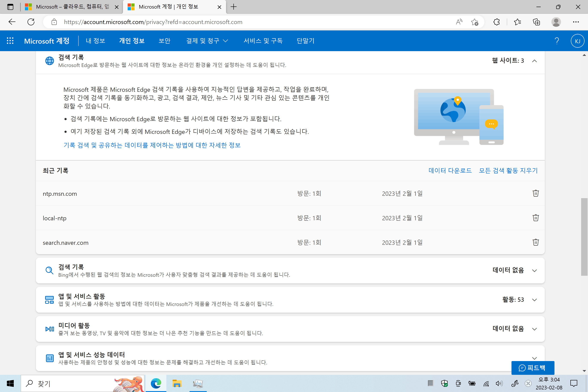Image resolution: width=588 pixels, height=392 pixels.
Task: Click the 데이터 다운로드 link
Action: pyautogui.click(x=450, y=170)
